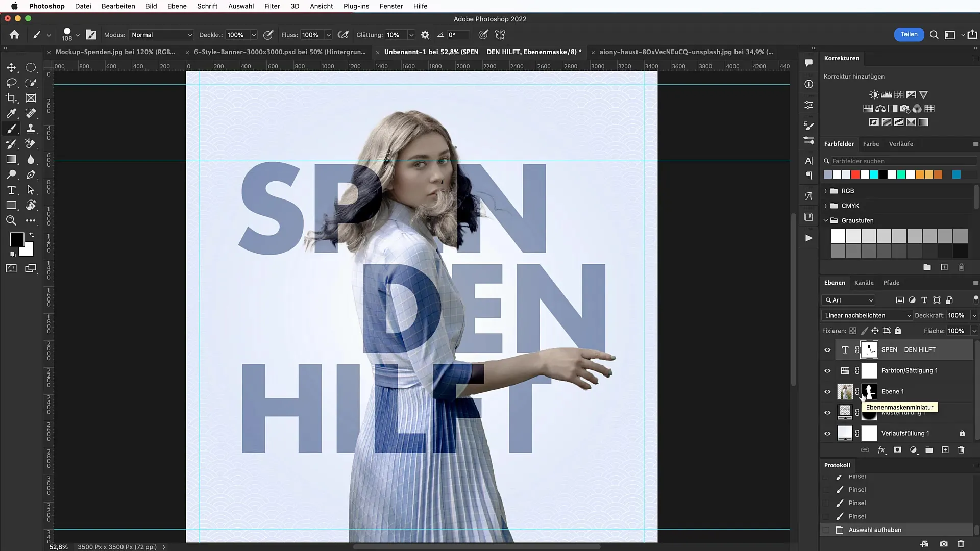
Task: Open the Hilfe menu
Action: click(420, 6)
